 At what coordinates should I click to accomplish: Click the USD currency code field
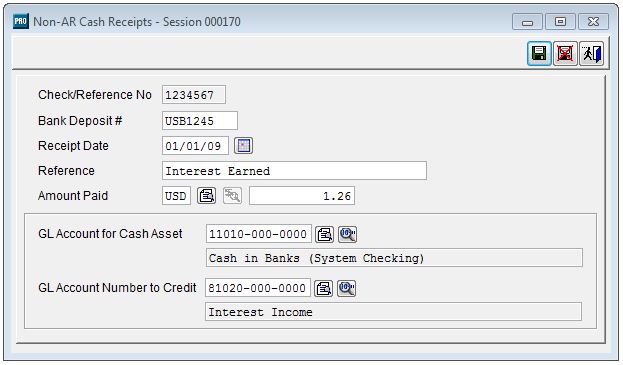click(176, 196)
